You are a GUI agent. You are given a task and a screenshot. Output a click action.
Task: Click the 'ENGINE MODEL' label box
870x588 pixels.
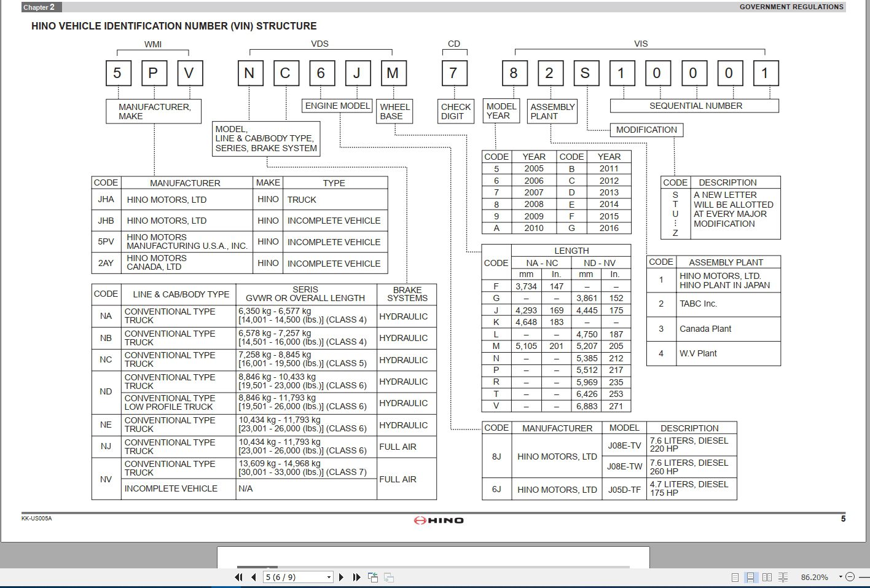pyautogui.click(x=337, y=106)
